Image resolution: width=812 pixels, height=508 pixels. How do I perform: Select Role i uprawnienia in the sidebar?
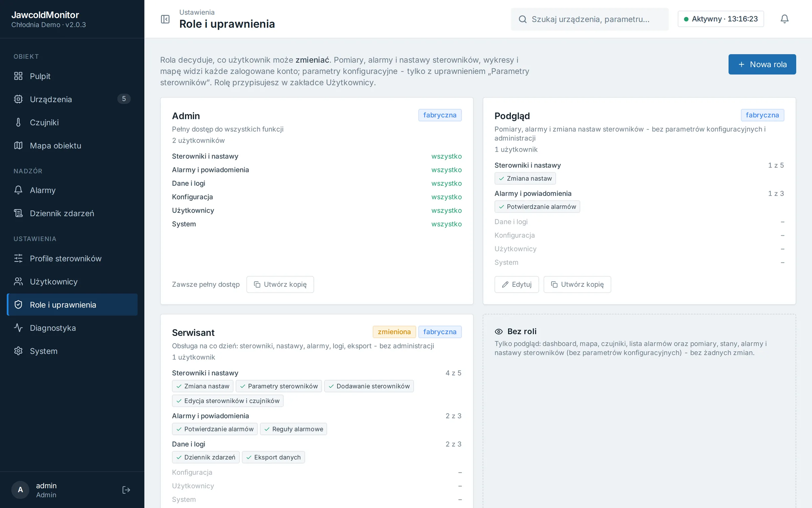pyautogui.click(x=72, y=304)
